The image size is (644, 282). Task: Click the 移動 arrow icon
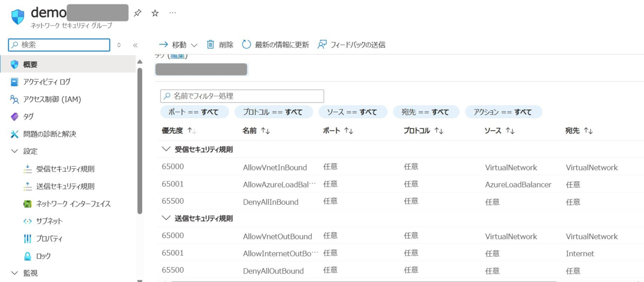click(x=164, y=44)
